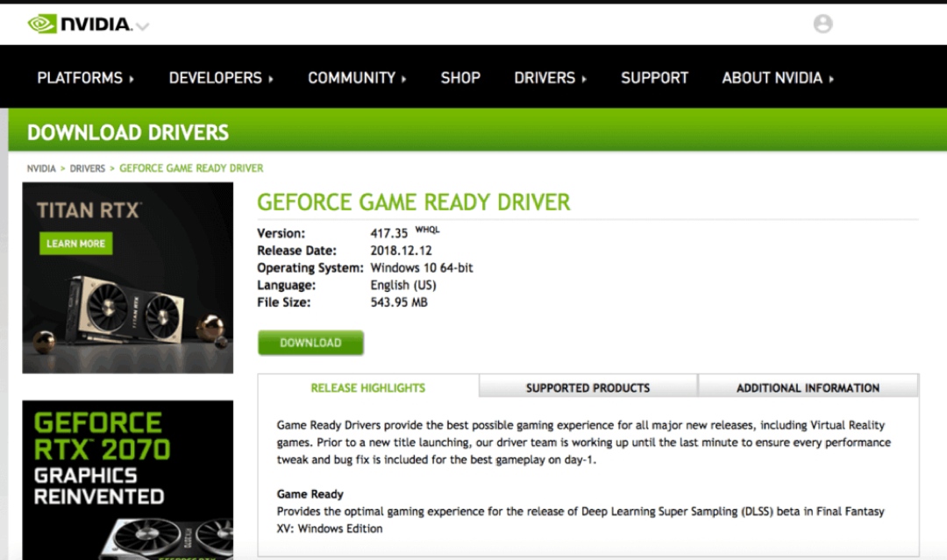Click the release date 2018.12.12
Screen dimensions: 947x560
point(401,251)
